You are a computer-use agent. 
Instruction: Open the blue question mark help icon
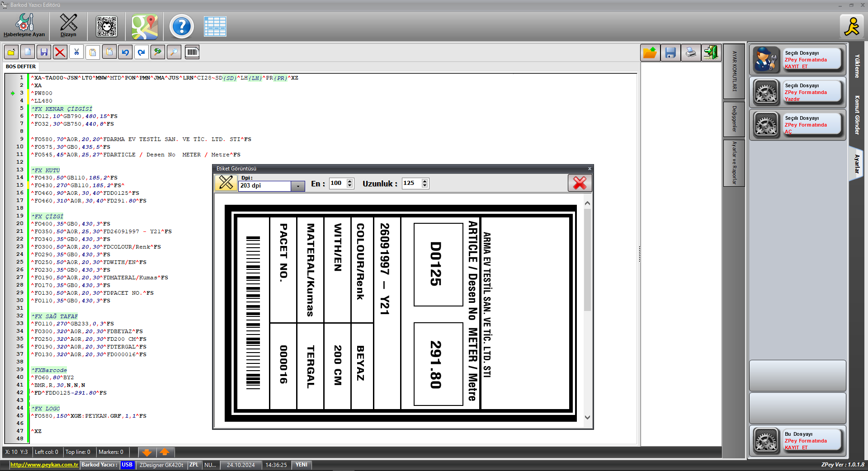[x=181, y=26]
